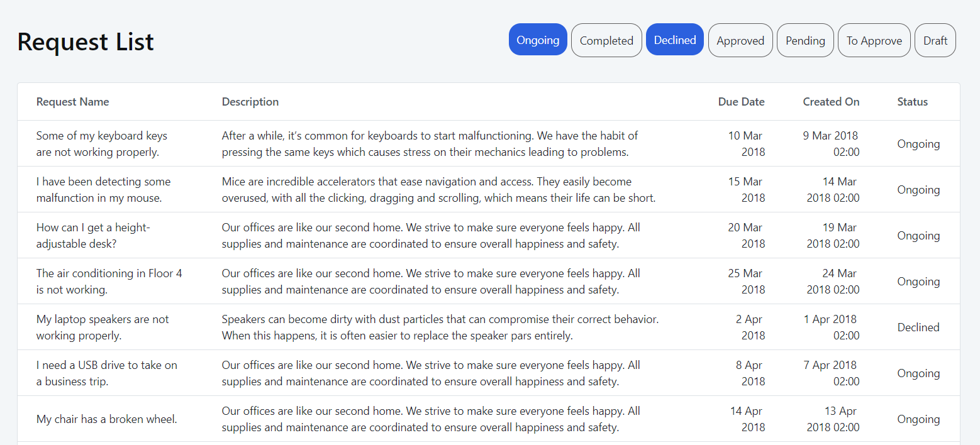Image resolution: width=980 pixels, height=445 pixels.
Task: Sort by the Status column header
Action: (912, 102)
